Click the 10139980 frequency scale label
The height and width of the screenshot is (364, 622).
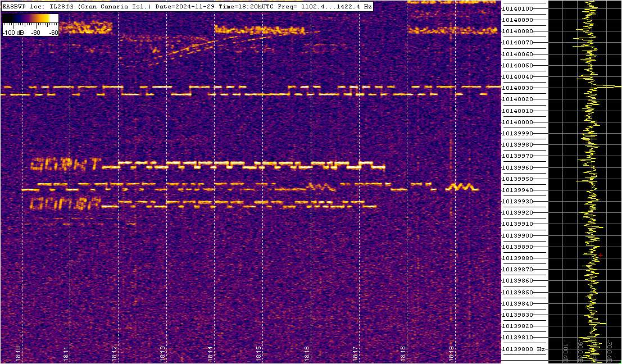click(517, 145)
